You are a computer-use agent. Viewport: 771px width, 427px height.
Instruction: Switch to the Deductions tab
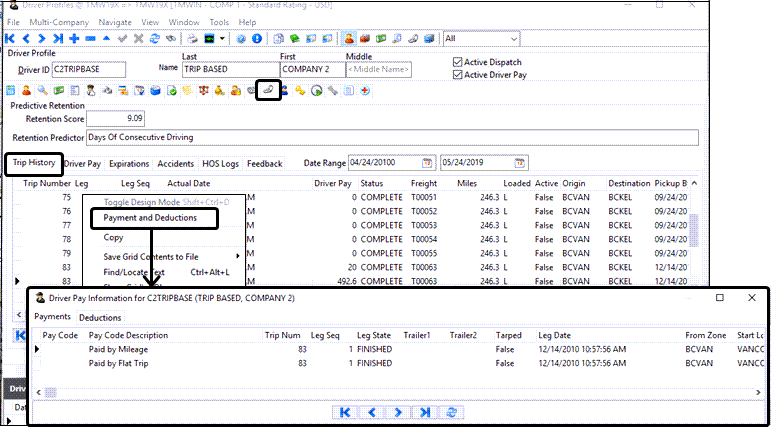pyautogui.click(x=100, y=317)
